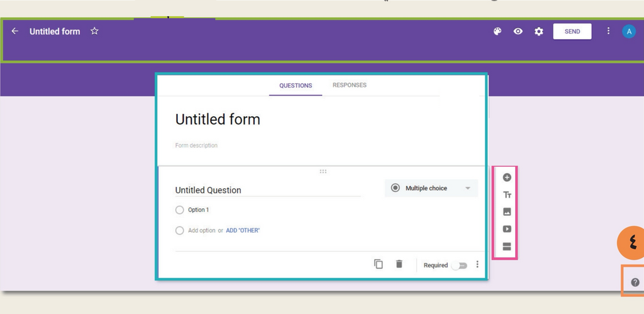Add a section from the side toolbar
The width and height of the screenshot is (644, 314).
point(507,247)
